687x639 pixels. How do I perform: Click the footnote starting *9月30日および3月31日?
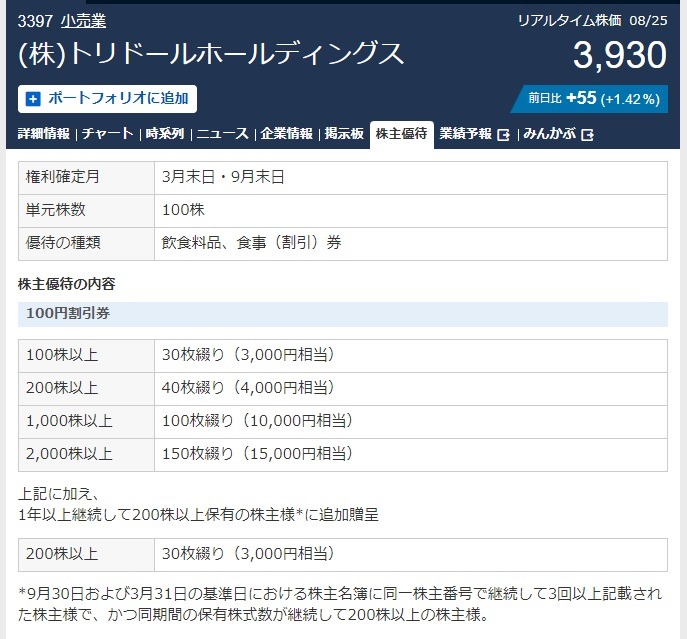click(340, 604)
